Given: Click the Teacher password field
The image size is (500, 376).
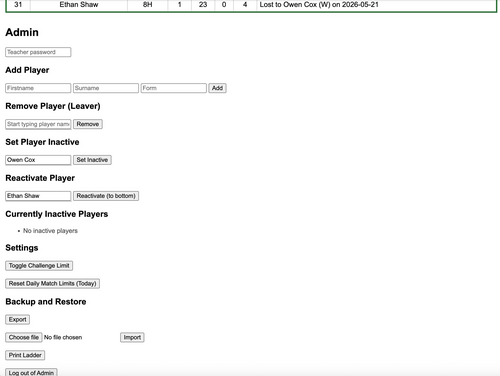Looking at the screenshot, I should 38,52.
